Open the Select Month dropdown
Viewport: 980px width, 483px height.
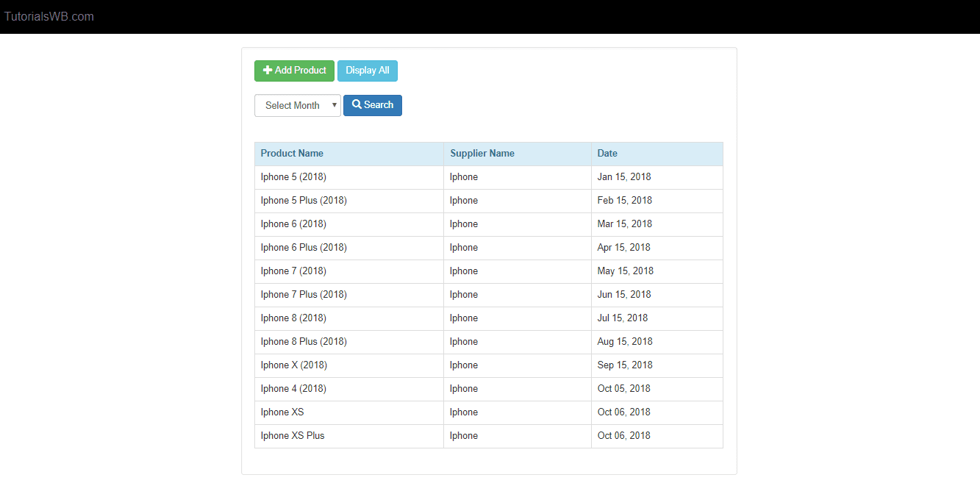pos(298,105)
